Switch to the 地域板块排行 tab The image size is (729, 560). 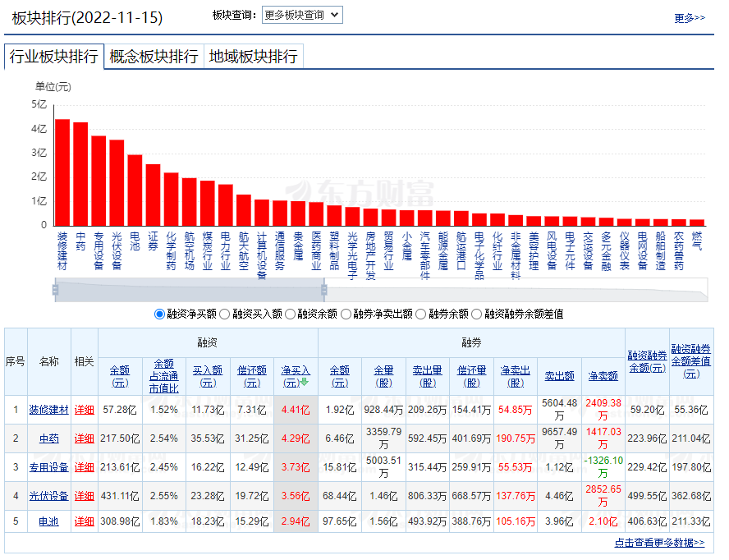click(x=253, y=57)
